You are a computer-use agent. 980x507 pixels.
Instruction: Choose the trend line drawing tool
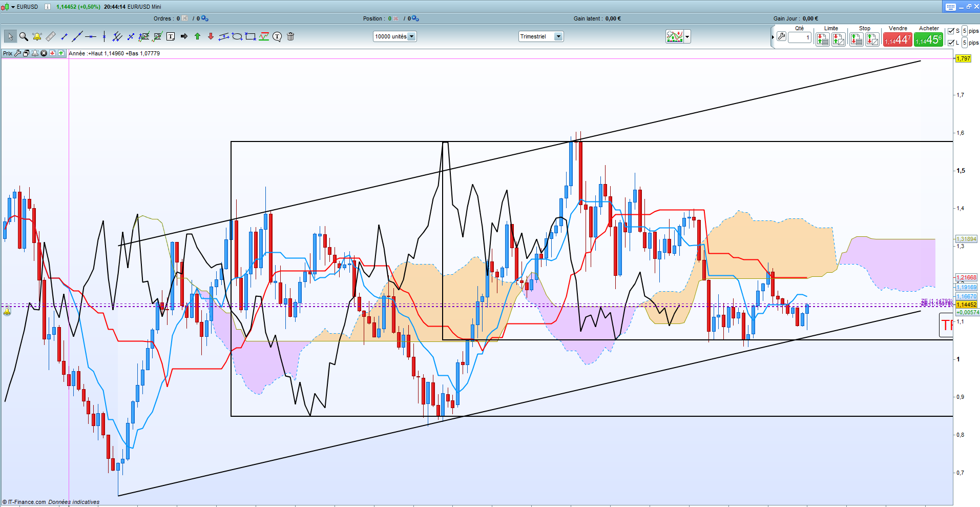[77, 36]
